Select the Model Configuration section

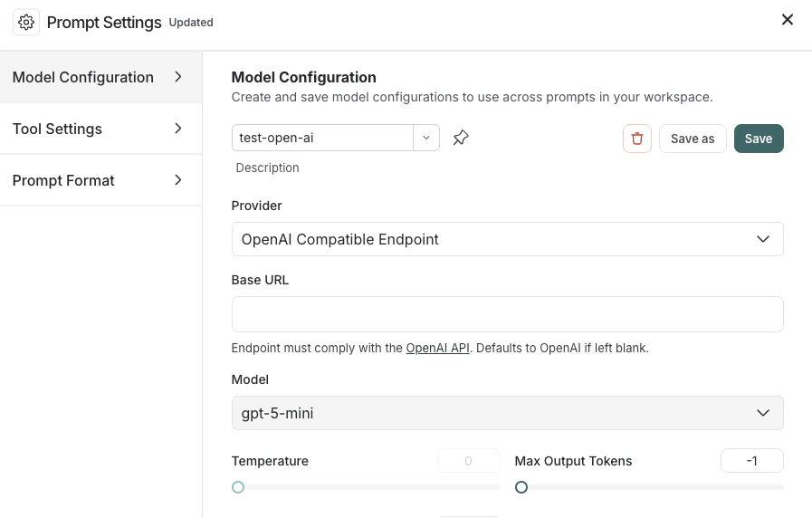tap(83, 77)
